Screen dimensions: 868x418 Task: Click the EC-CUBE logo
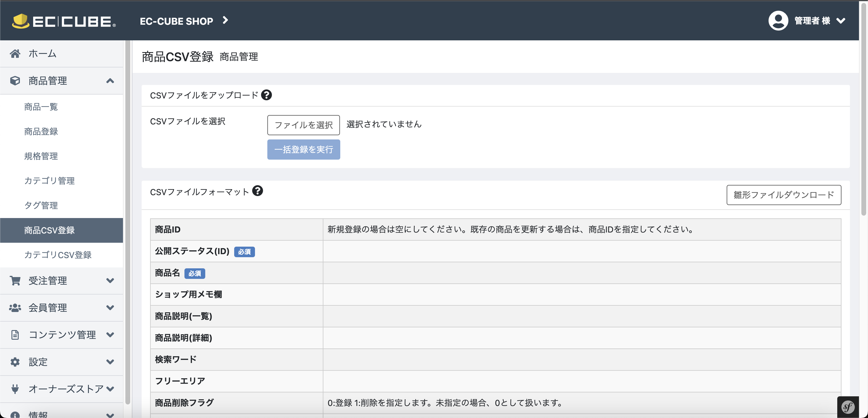click(x=64, y=21)
